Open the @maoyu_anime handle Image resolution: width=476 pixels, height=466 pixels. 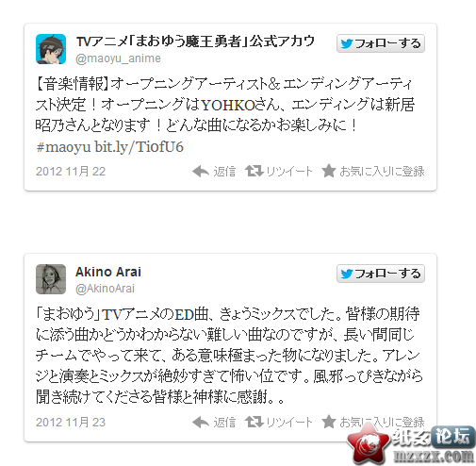(x=118, y=58)
